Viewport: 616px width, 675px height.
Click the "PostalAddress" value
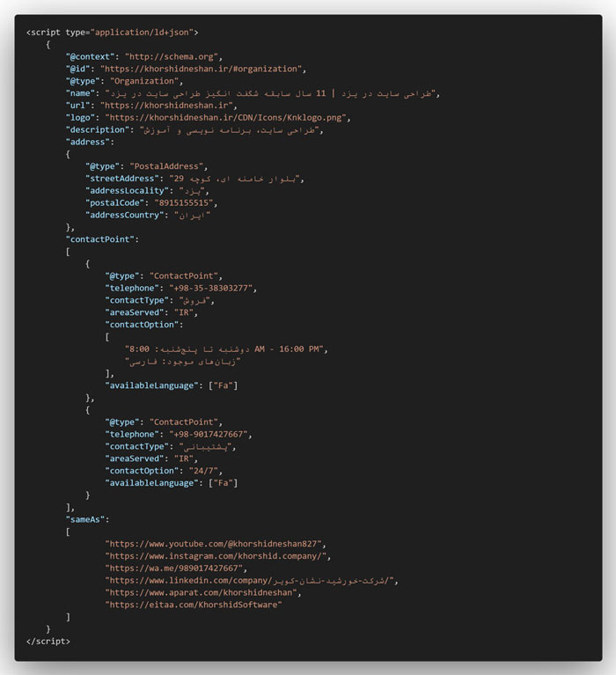click(x=166, y=166)
